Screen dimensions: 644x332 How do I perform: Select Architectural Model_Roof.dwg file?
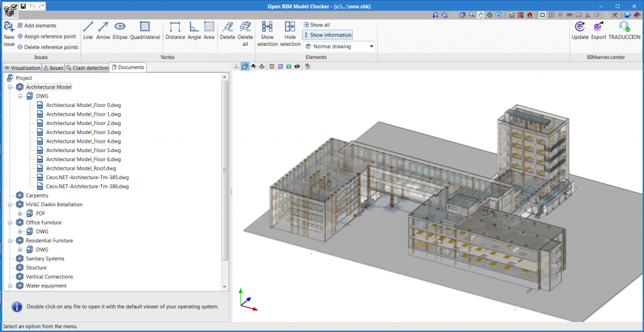80,169
